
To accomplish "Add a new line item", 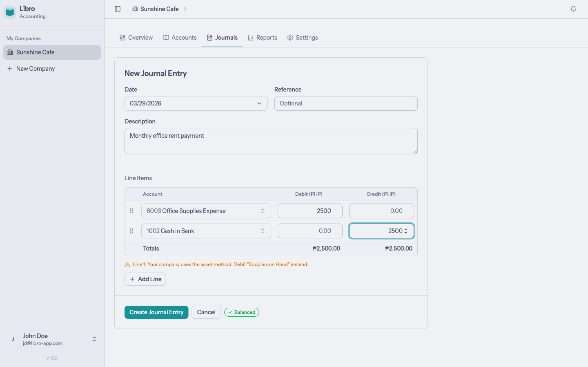I will click(145, 279).
